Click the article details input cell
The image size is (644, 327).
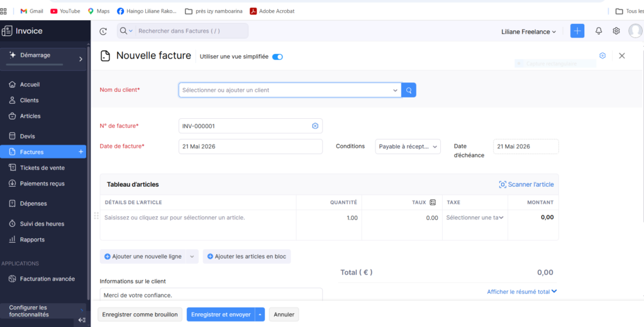(x=198, y=224)
